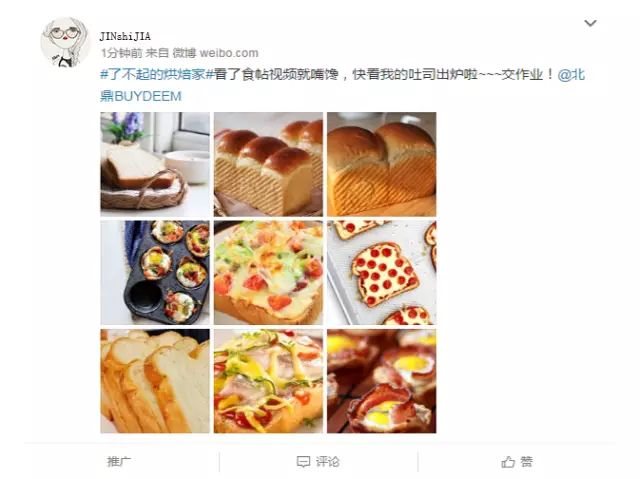Open the stacked white bread slices photo
This screenshot has width=640, height=479.
[x=155, y=381]
